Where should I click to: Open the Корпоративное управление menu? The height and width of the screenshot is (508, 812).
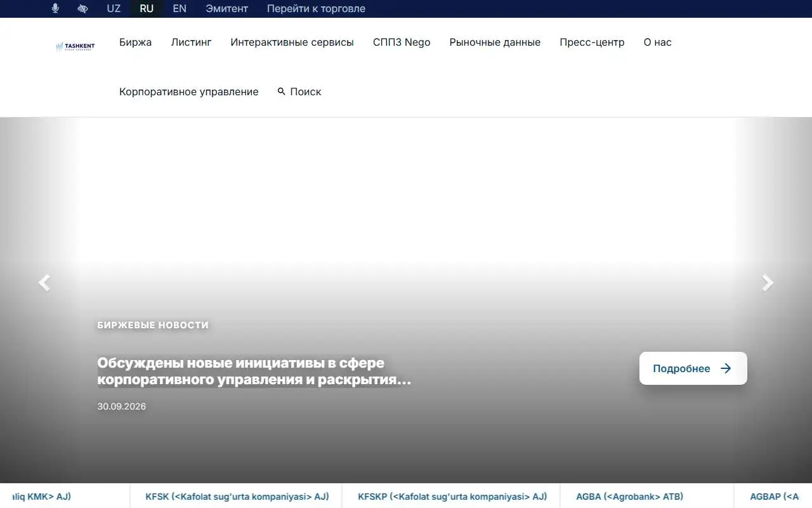(x=189, y=92)
